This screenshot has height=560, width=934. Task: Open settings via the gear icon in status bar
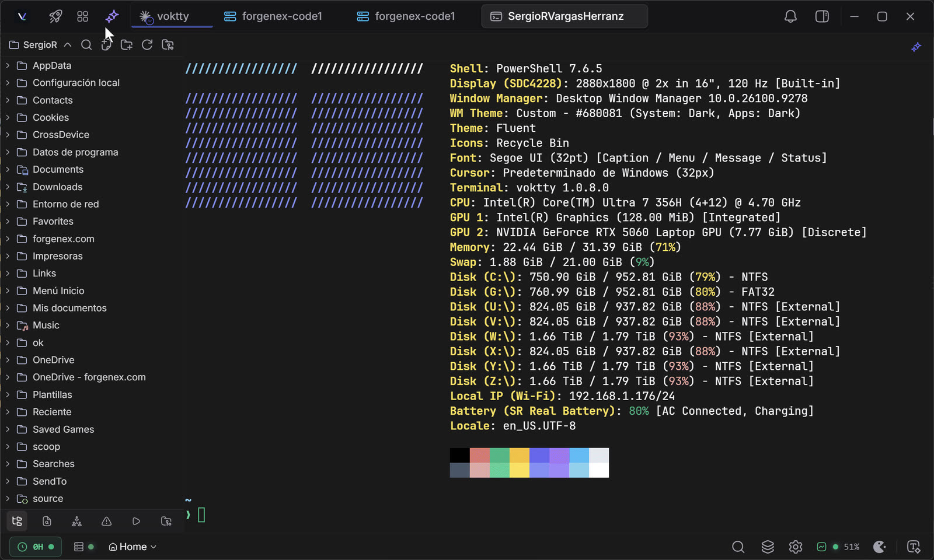point(795,547)
